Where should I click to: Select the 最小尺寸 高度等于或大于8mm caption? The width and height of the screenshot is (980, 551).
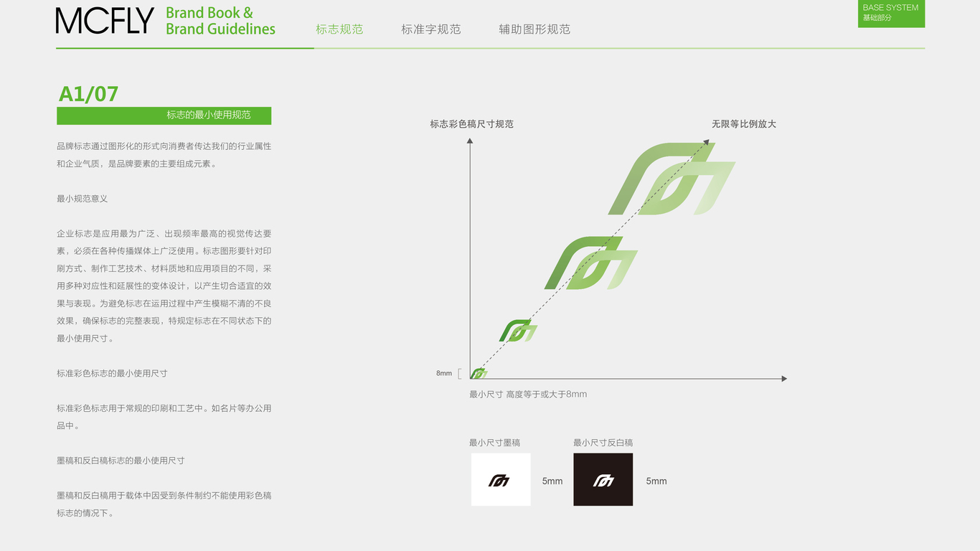tap(528, 395)
